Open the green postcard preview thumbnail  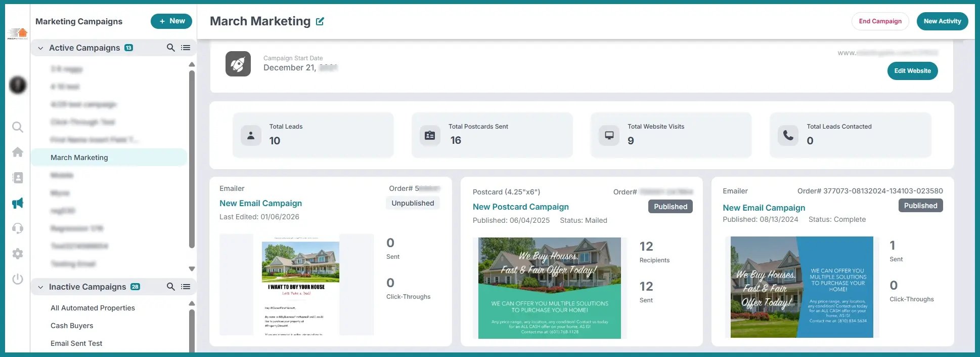[550, 288]
